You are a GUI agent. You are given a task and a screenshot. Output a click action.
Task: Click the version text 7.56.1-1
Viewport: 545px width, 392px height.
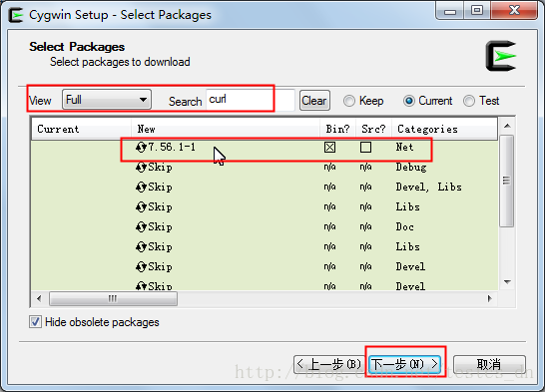click(x=172, y=147)
